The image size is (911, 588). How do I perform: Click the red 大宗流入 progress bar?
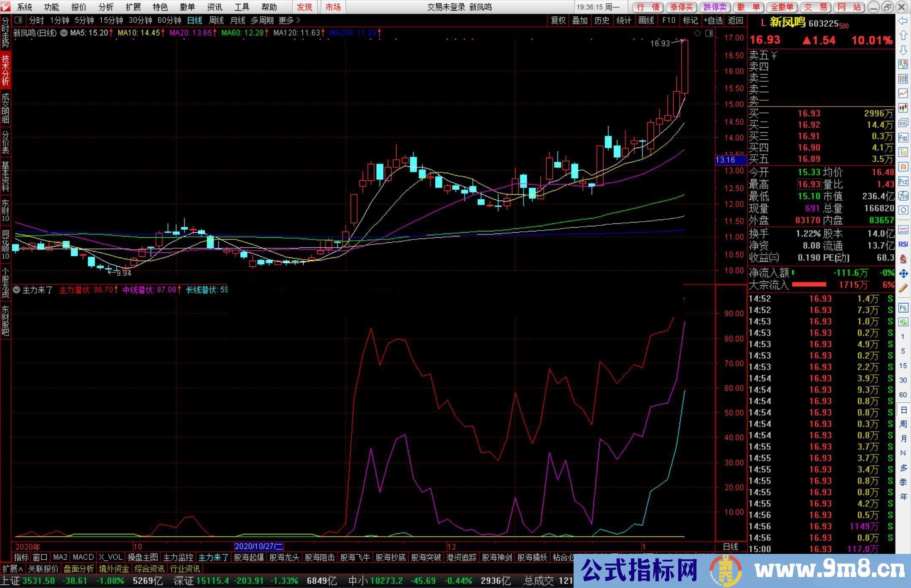pyautogui.click(x=809, y=285)
